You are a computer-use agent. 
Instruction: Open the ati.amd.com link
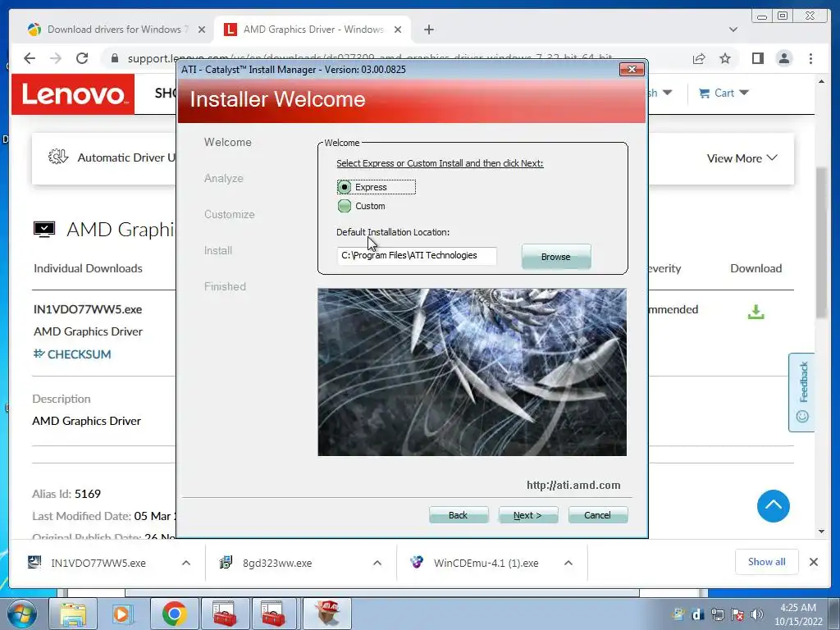[x=573, y=486]
